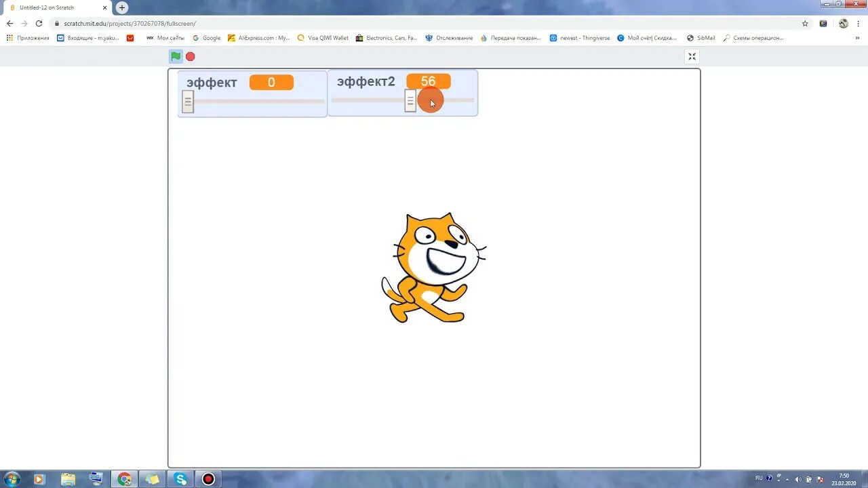Exit fullscreen mode in Scratch
This screenshot has width=868, height=488.
[692, 56]
